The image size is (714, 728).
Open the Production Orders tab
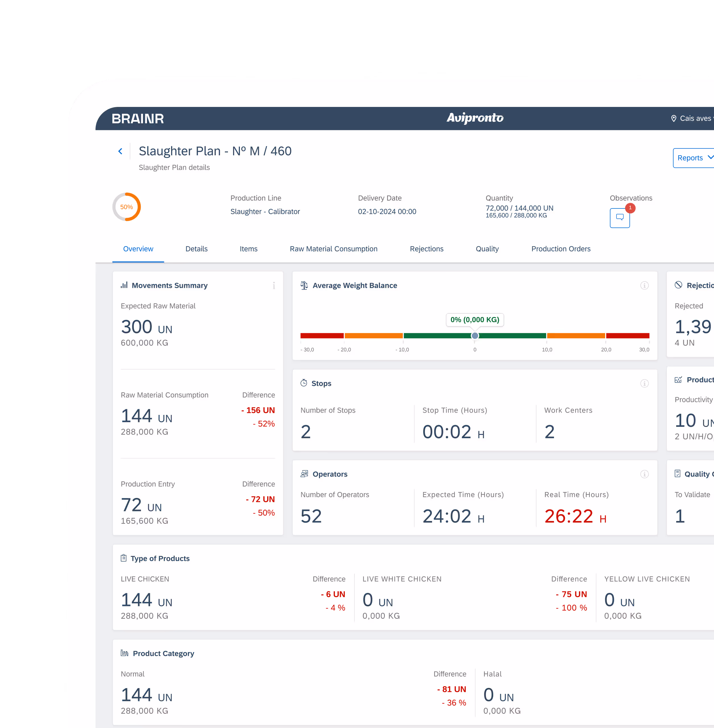(x=561, y=249)
